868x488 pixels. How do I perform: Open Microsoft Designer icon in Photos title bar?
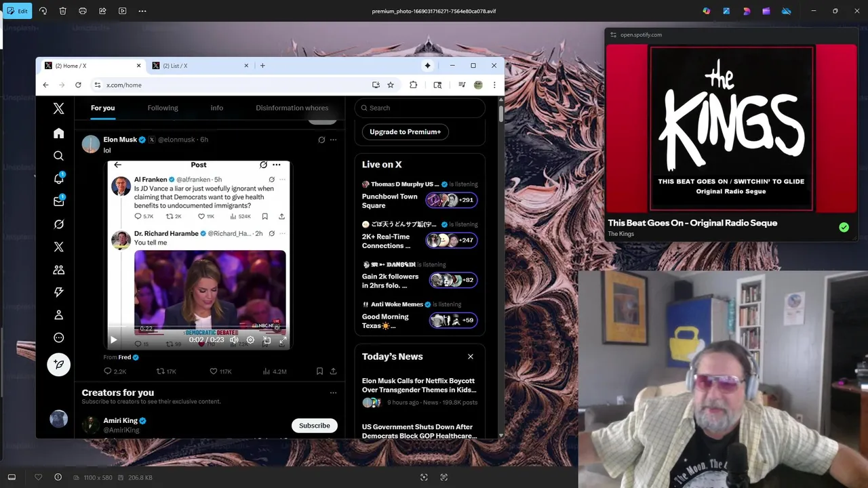coord(747,11)
